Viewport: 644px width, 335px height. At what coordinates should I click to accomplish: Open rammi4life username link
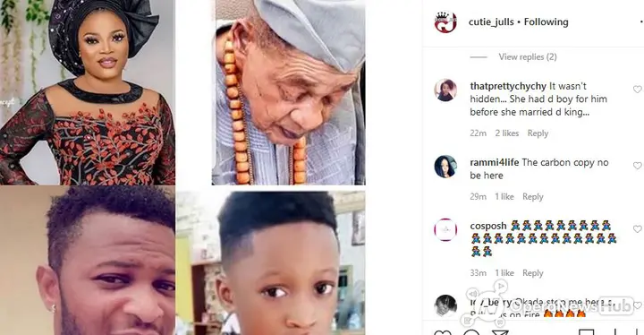point(495,162)
